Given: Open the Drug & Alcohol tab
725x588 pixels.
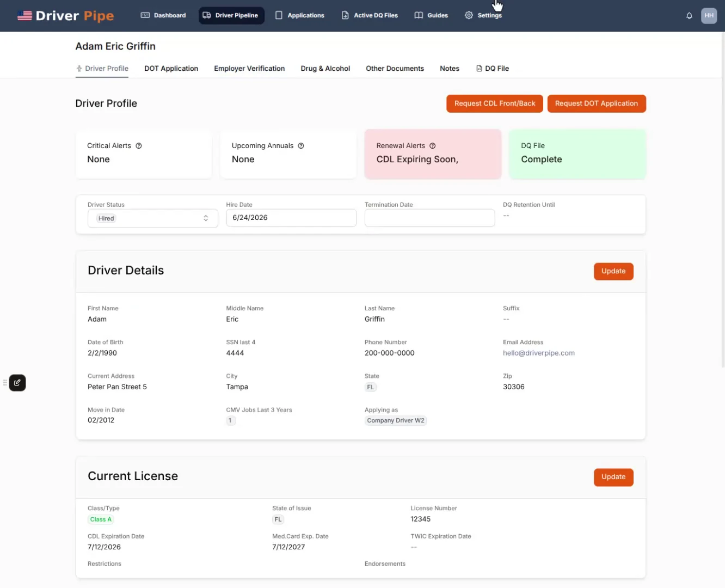Looking at the screenshot, I should (x=325, y=69).
